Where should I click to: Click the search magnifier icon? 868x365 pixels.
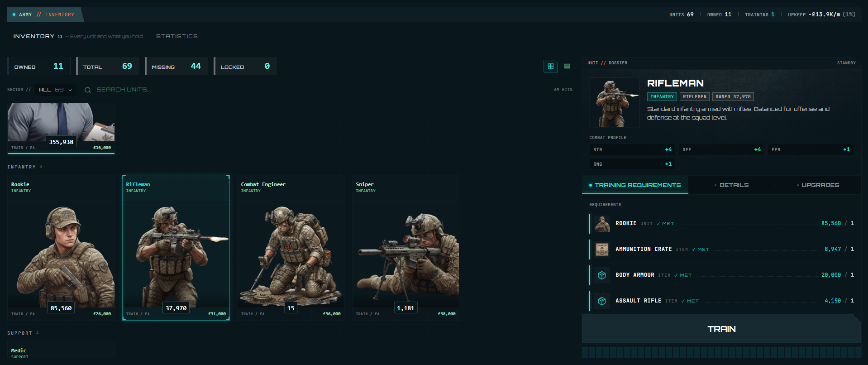coord(88,90)
